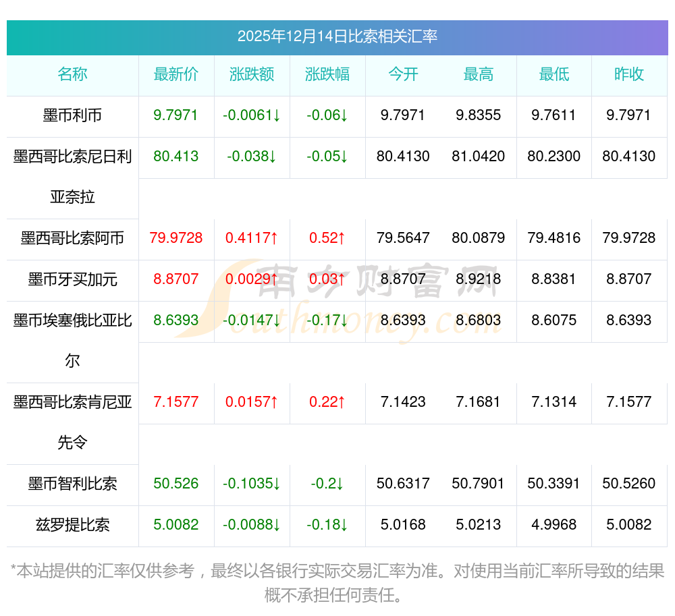
Task: Click change amount 0.4117↑
Action: (x=251, y=238)
